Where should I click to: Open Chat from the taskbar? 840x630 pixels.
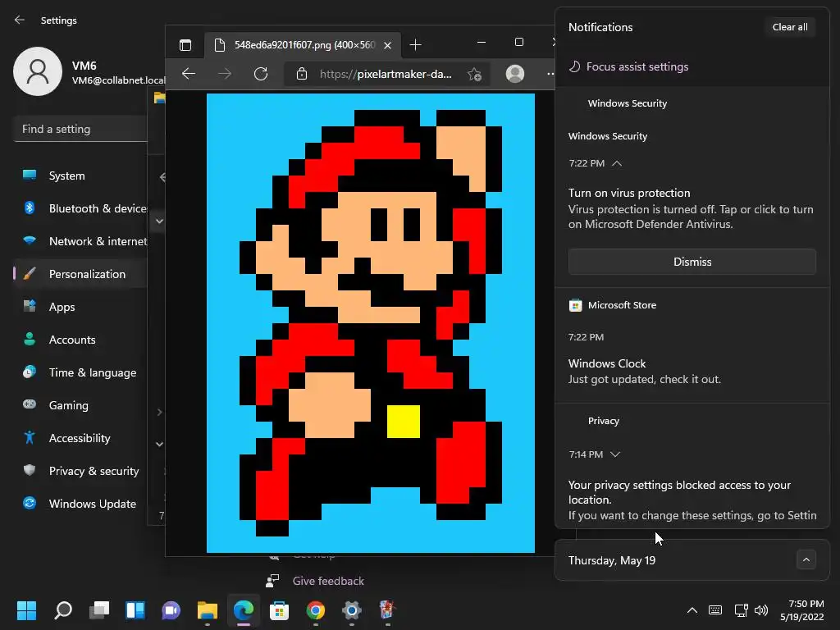click(x=171, y=609)
